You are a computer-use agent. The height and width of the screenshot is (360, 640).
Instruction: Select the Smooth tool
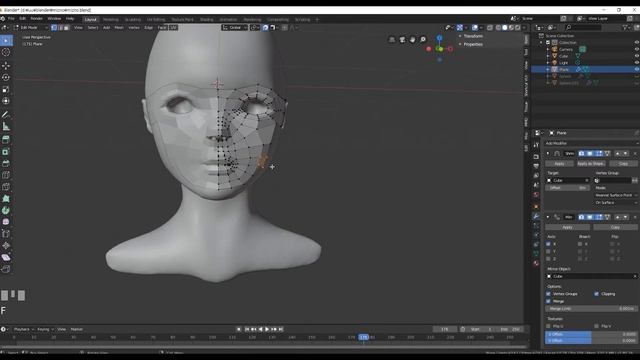coord(6,222)
